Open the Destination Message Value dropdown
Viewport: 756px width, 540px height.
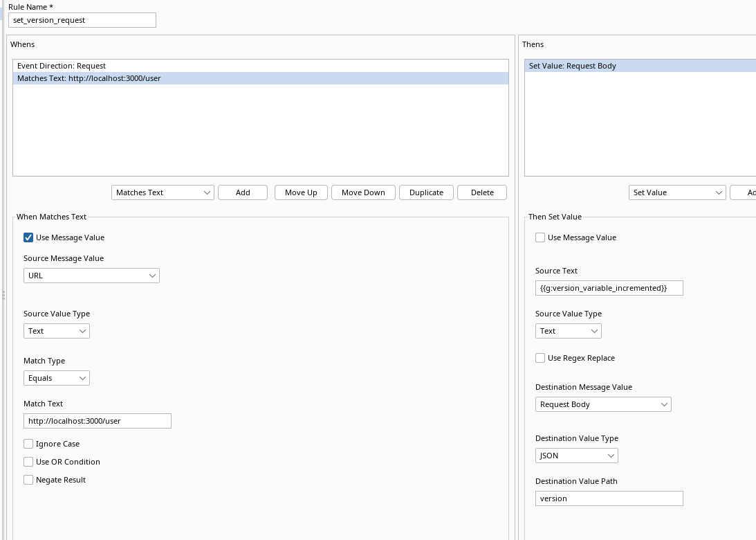(x=602, y=404)
